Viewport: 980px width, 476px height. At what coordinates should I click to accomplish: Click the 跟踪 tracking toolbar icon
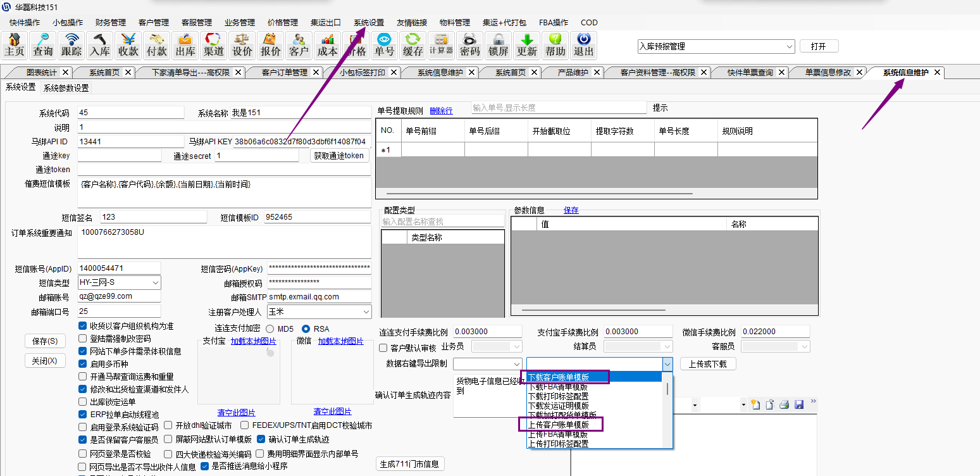(x=71, y=45)
